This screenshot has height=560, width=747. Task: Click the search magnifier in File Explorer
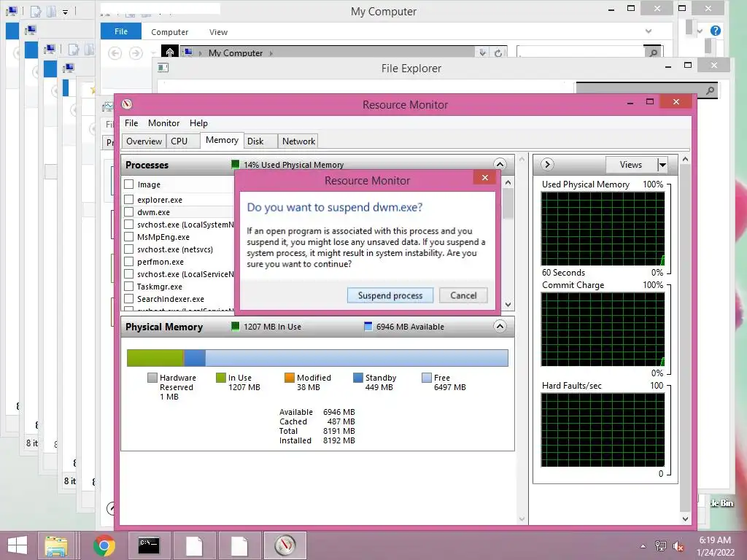tap(710, 90)
